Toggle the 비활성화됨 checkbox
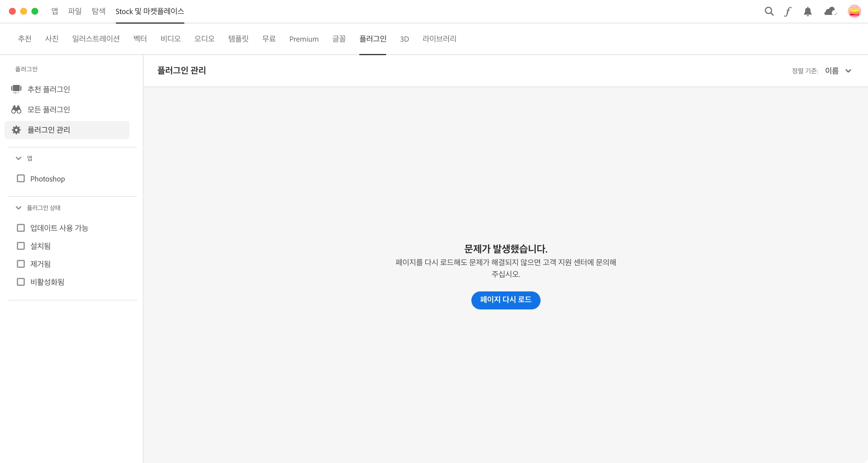 [x=21, y=282]
